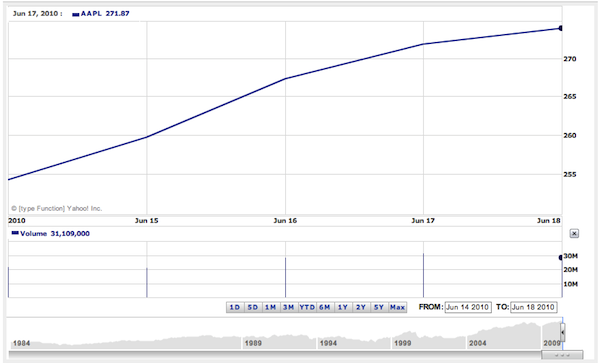Click the TO date field
The image size is (600, 363).
coord(533,307)
